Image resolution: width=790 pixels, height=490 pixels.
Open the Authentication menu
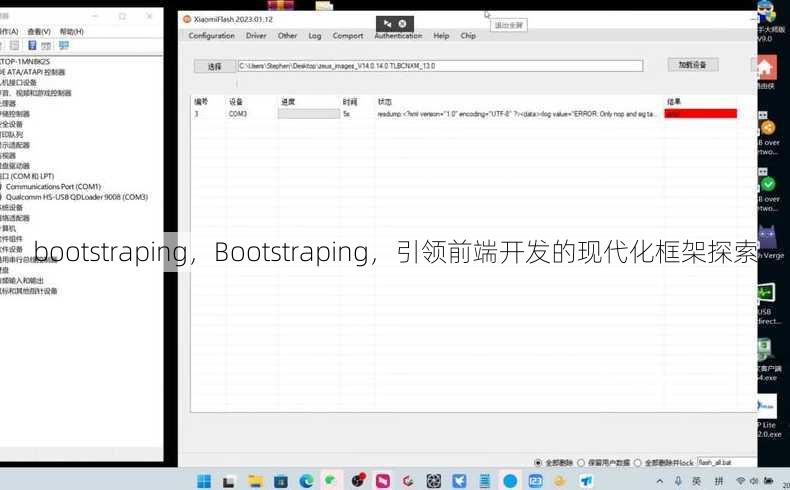coord(398,36)
